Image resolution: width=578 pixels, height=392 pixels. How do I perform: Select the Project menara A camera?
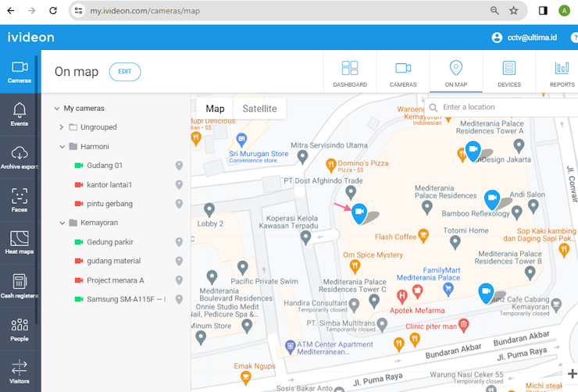[x=115, y=280]
